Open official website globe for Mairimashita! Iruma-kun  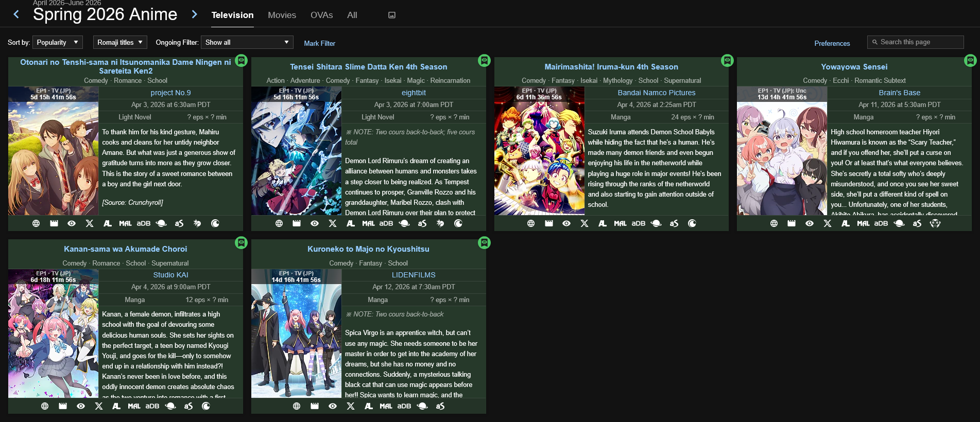coord(531,223)
